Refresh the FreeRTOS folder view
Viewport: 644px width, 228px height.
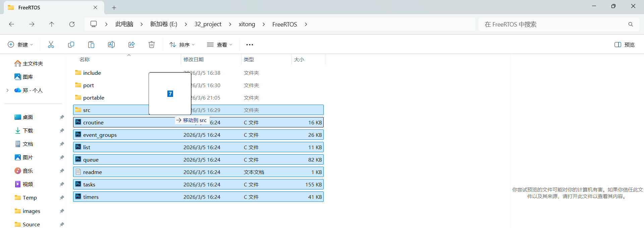pos(72,24)
